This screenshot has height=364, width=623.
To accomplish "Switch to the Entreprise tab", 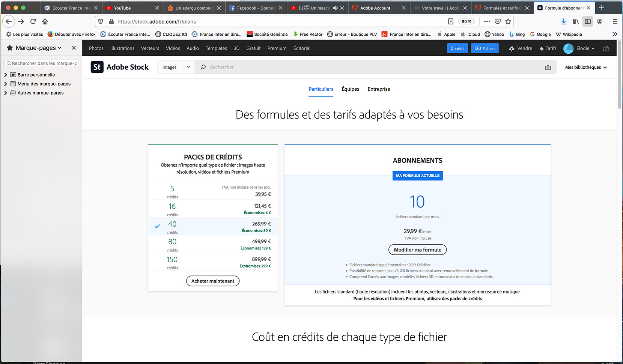I will [379, 89].
